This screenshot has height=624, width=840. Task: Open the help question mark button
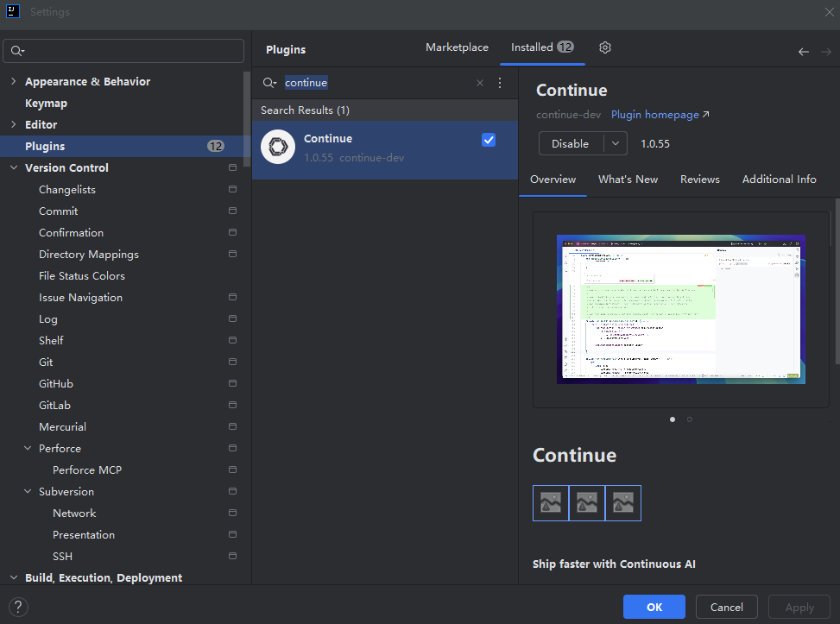coord(18,607)
